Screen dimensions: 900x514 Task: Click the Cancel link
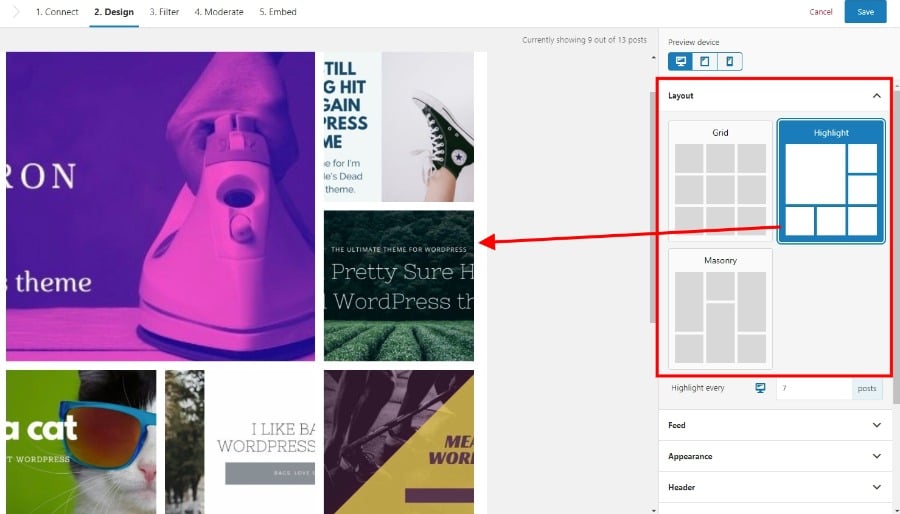tap(820, 12)
